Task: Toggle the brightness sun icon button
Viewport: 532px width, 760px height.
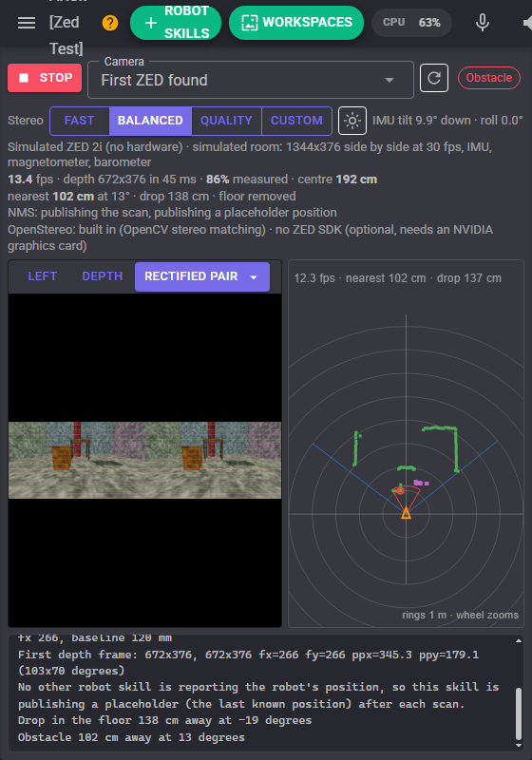Action: point(352,121)
